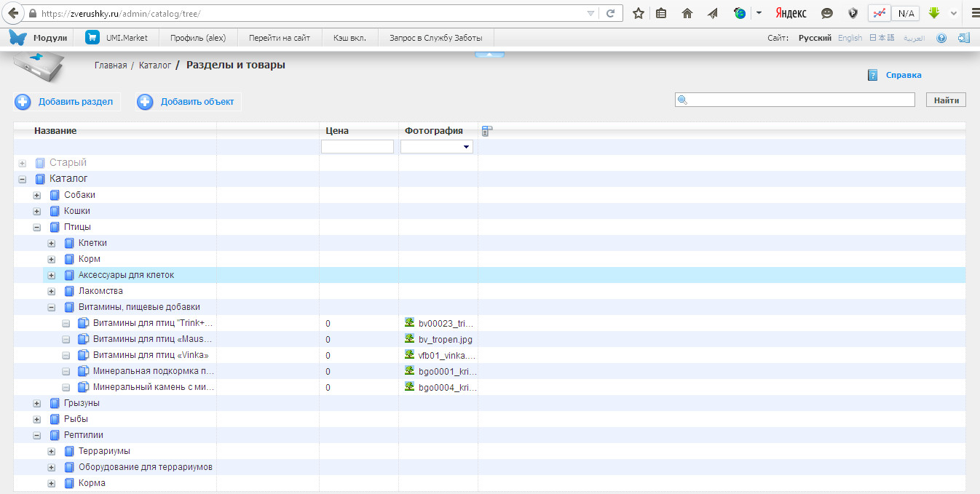Go to Главная in the breadcrumb
980x494 pixels.
pyautogui.click(x=111, y=65)
